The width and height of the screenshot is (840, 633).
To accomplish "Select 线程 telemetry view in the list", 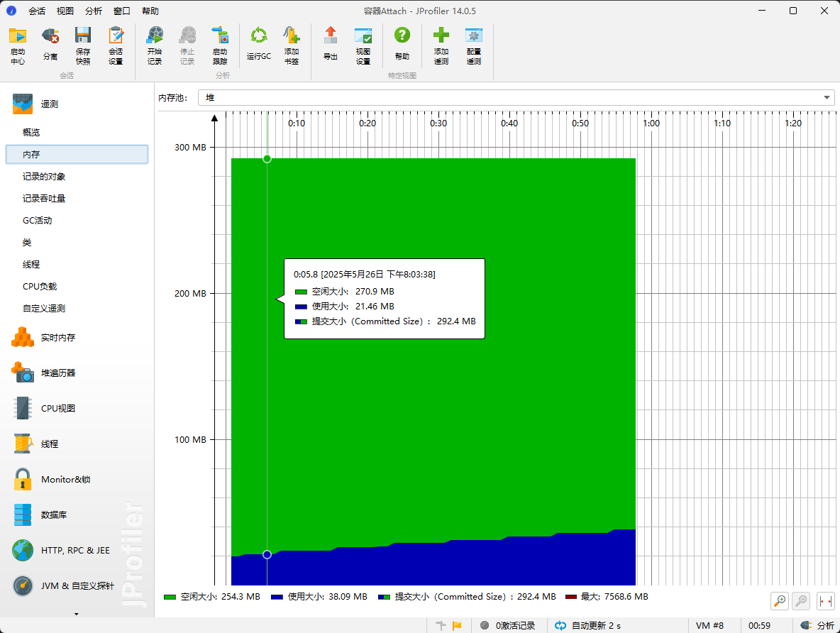I will point(77,264).
